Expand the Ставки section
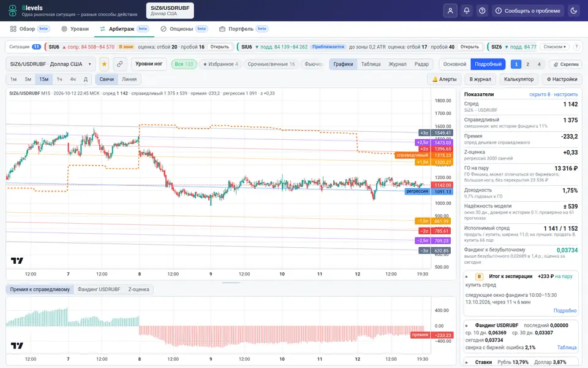The width and height of the screenshot is (588, 368). click(x=467, y=362)
